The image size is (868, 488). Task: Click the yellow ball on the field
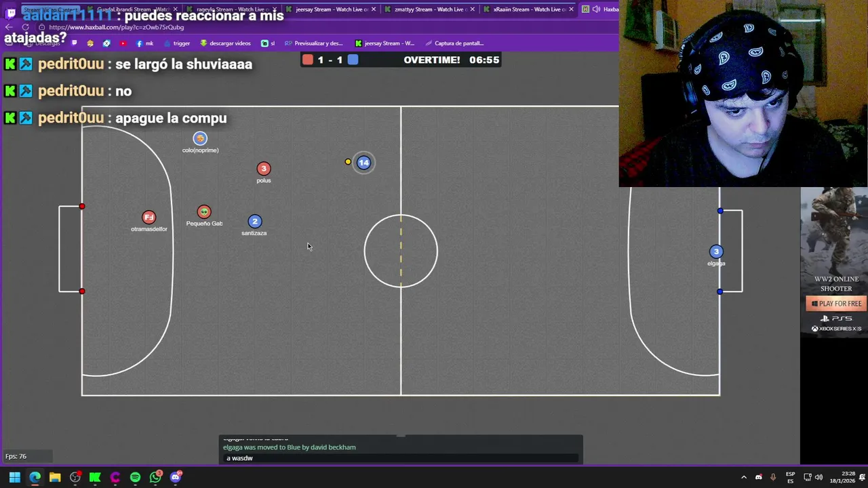click(348, 162)
